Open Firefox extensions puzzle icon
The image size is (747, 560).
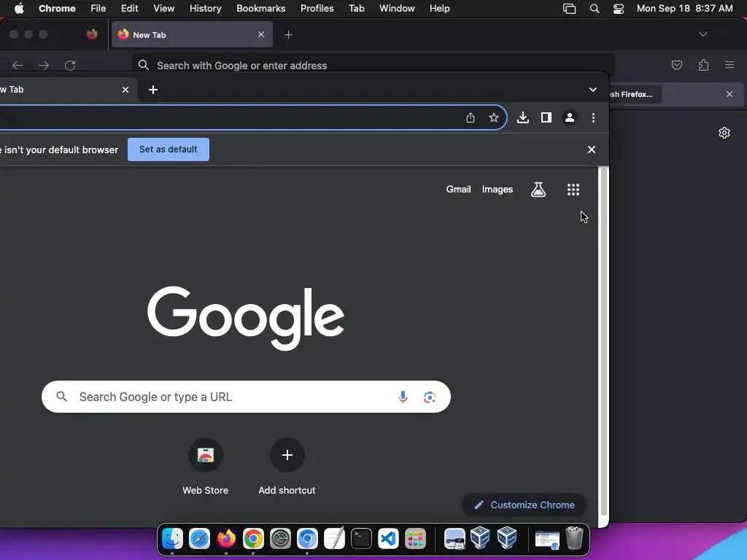pos(703,65)
